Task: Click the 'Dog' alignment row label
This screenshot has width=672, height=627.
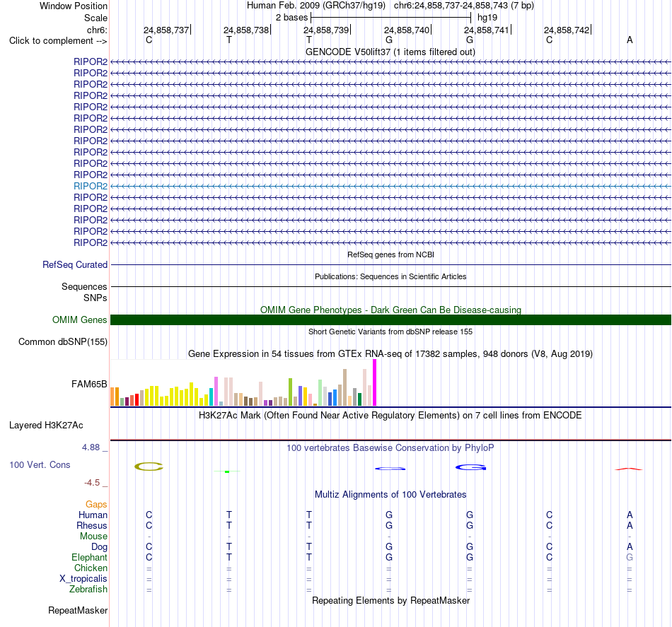Action: [x=99, y=546]
